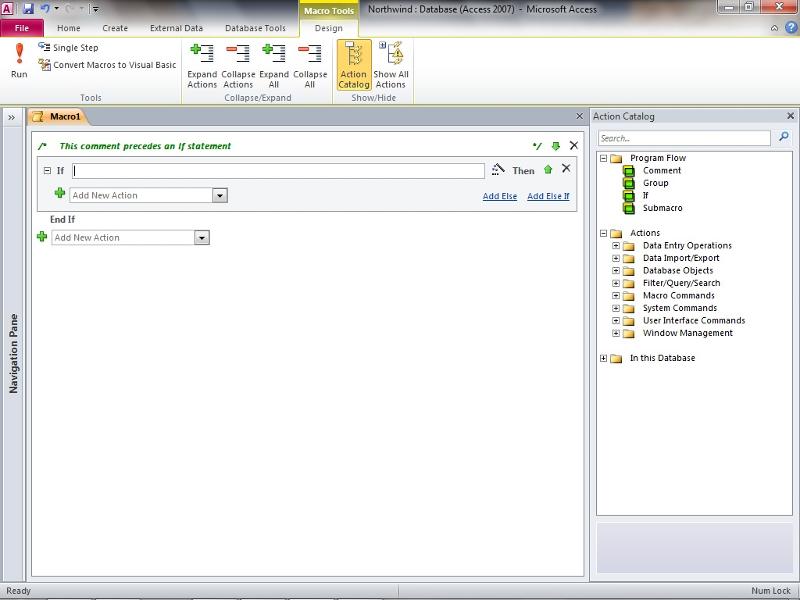Open the External Data tab
This screenshot has width=800, height=600.
176,28
